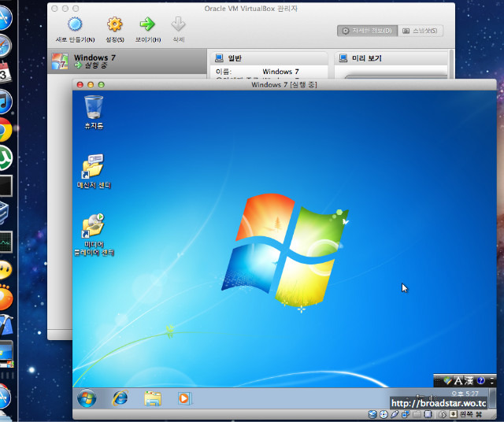Click the language bar help question mark
Screen dimensions: 504x422
tap(481, 380)
